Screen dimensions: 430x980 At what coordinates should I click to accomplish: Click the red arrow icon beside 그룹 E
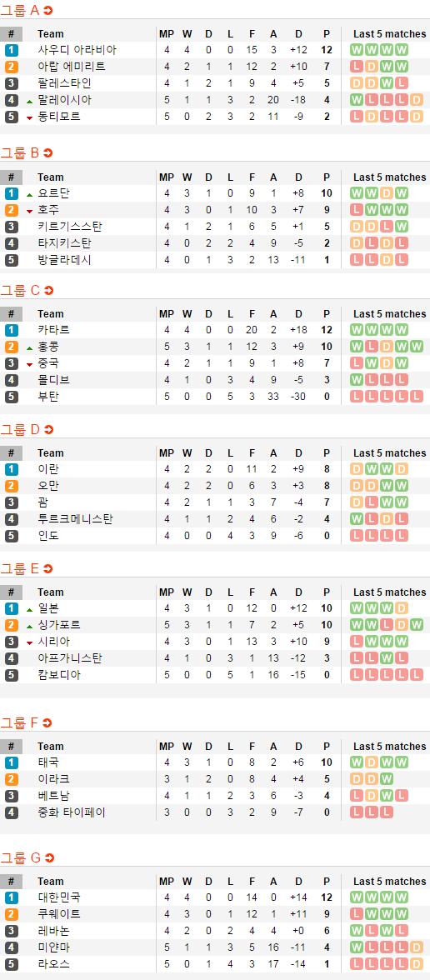click(48, 568)
